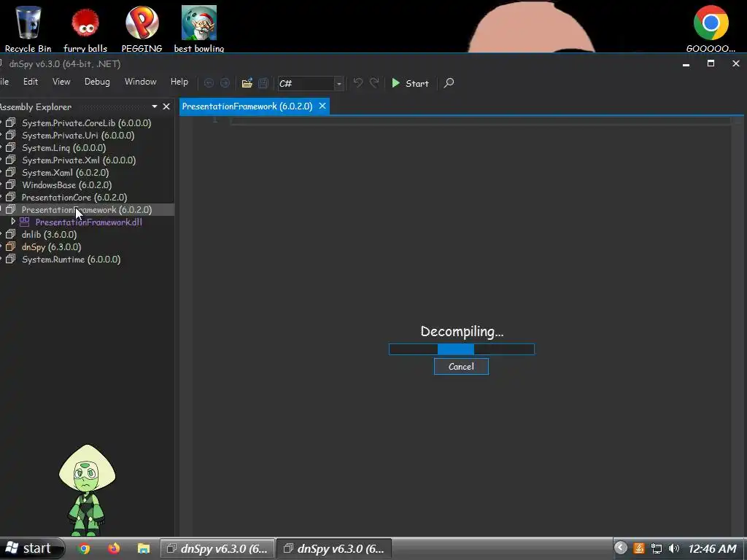
Task: Click the code editor text area line 1
Action: tap(480, 120)
